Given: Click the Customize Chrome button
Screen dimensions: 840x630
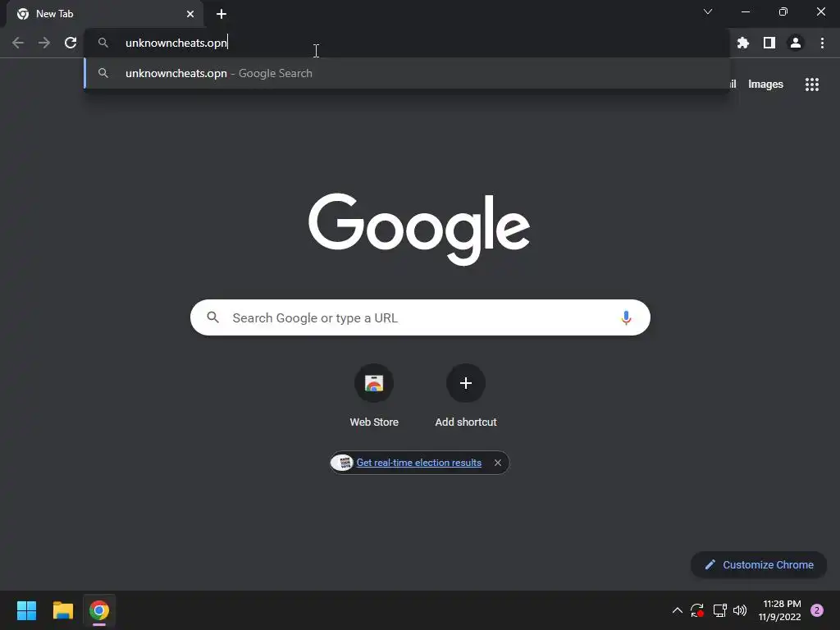Looking at the screenshot, I should click(759, 564).
